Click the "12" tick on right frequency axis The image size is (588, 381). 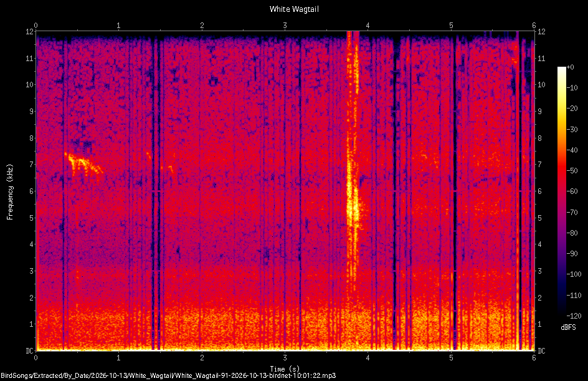[x=541, y=32]
